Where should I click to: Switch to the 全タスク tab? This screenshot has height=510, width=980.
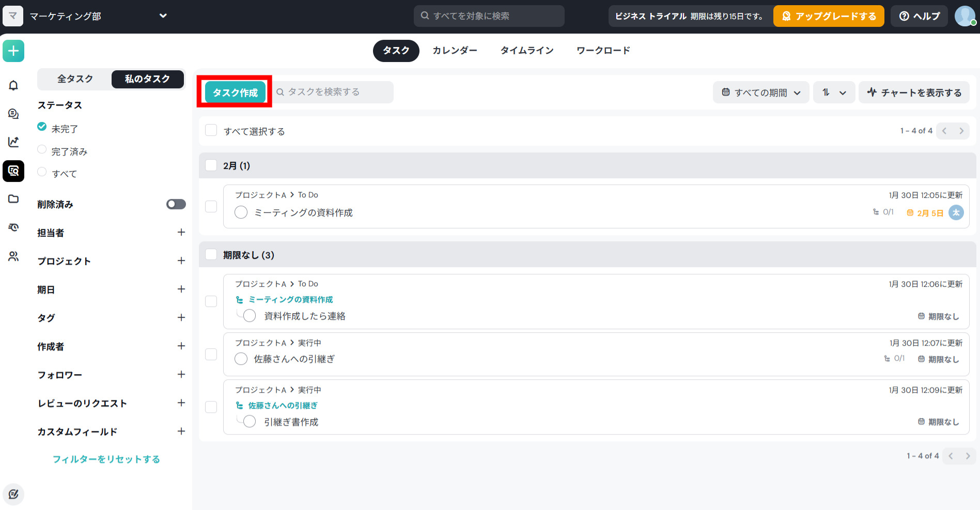tap(75, 79)
